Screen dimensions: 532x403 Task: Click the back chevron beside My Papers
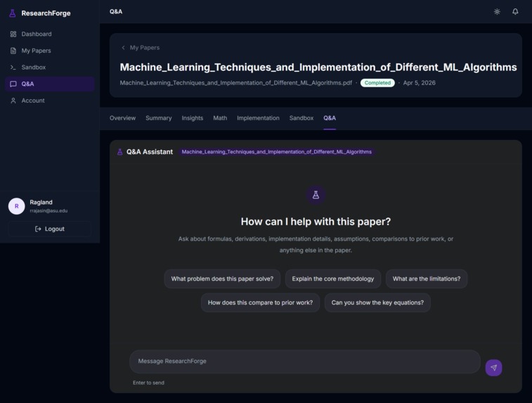123,48
